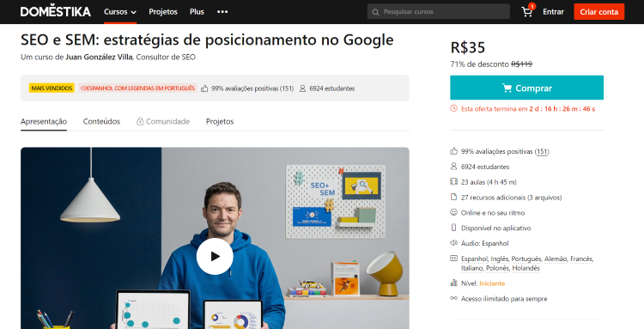Expand the Cursos dropdown menu
The width and height of the screenshot is (644, 329).
coord(120,12)
